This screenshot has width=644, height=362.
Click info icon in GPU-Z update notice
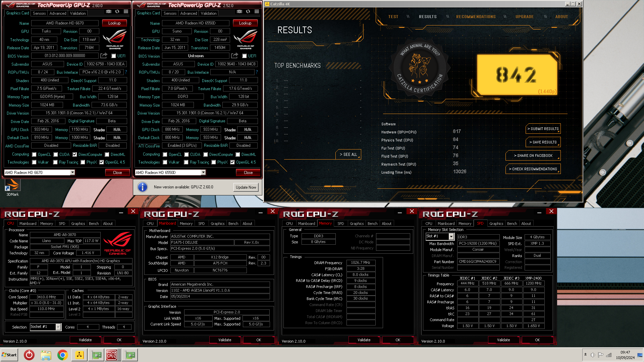142,187
